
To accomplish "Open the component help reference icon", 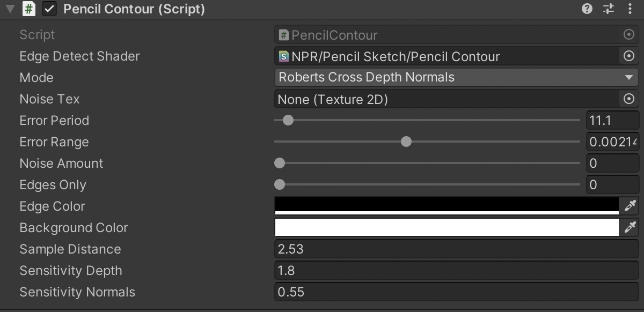I will (x=587, y=9).
